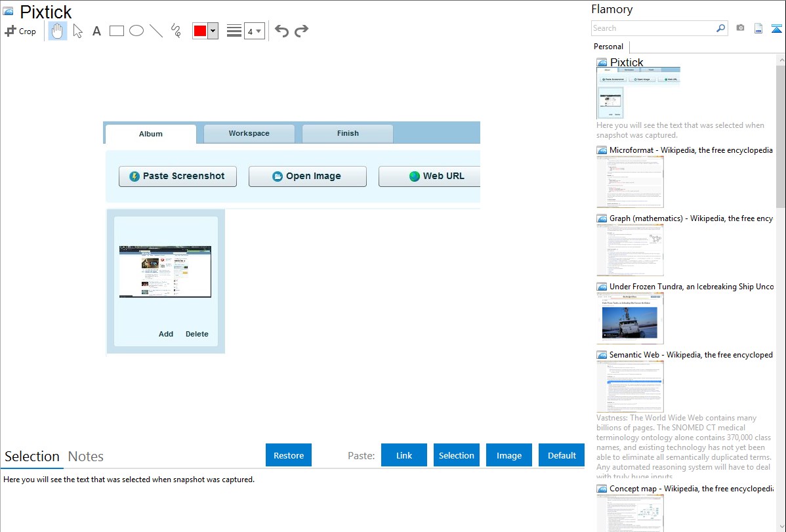The height and width of the screenshot is (532, 786).
Task: Click the Graph (mathematics) entry icon
Action: point(602,218)
